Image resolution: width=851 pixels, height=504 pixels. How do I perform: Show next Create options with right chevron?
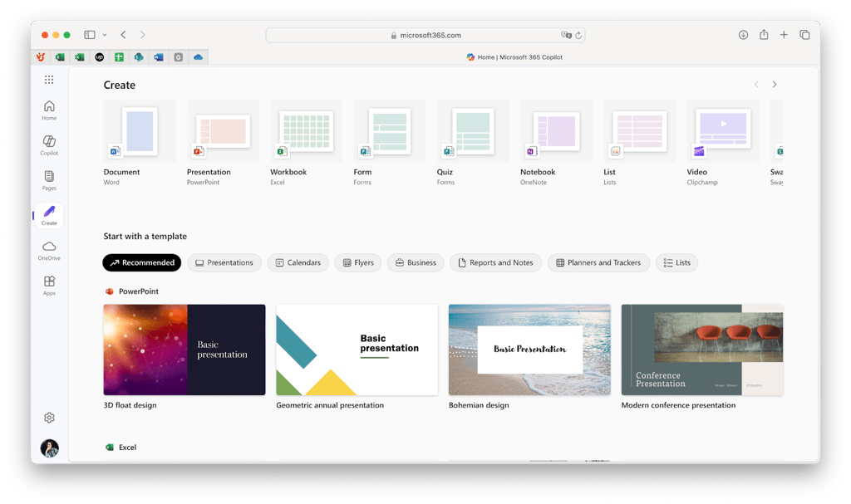[x=775, y=85]
